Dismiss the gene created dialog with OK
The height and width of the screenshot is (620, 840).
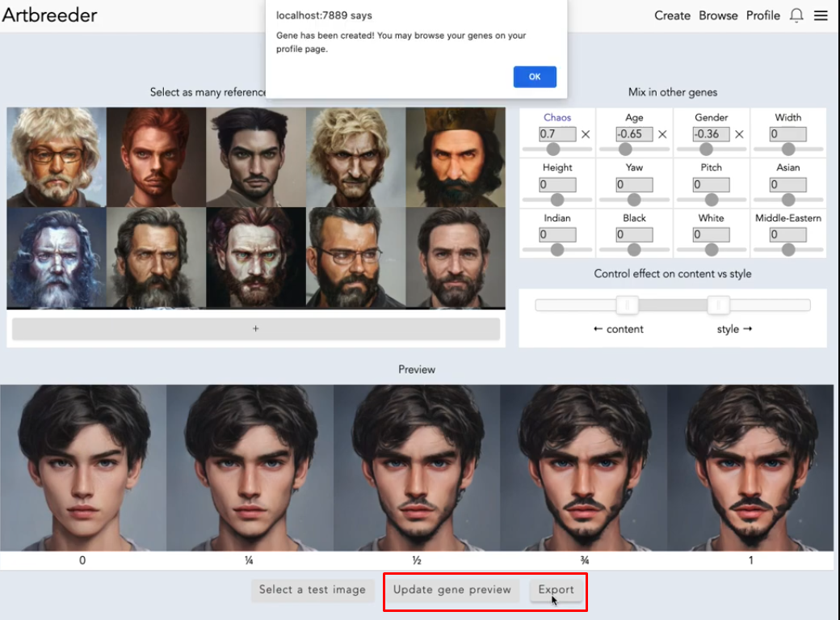tap(535, 76)
